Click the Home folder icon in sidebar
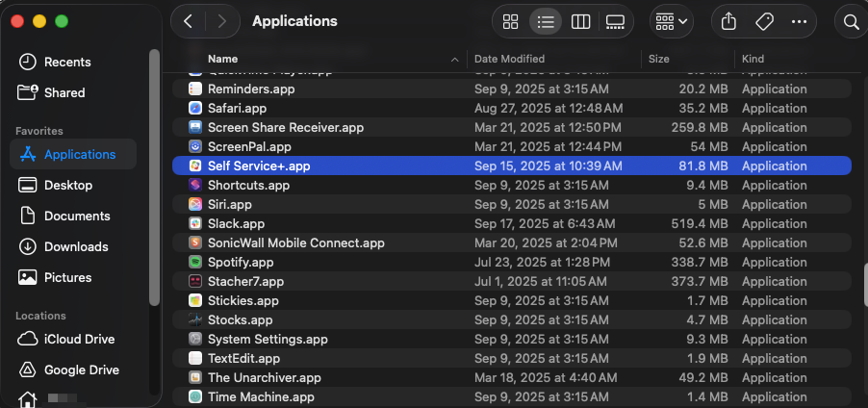Image resolution: width=868 pixels, height=408 pixels. 27,399
